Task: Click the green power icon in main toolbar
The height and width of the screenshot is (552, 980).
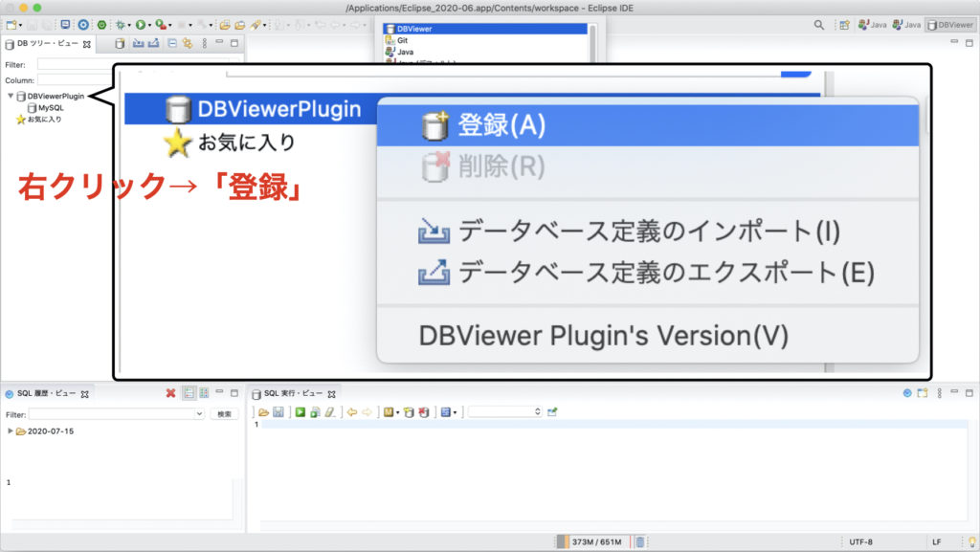Action: click(101, 25)
